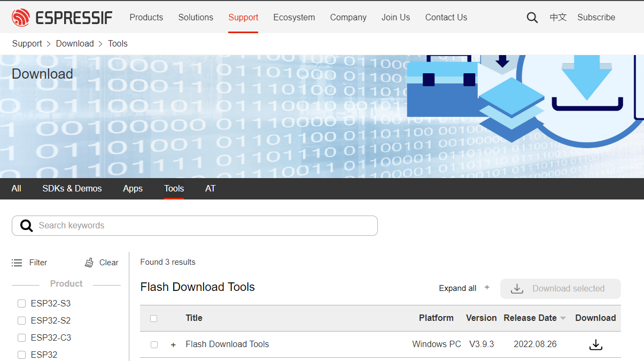Enable the ESP32 product checkbox
The image size is (644, 361).
coord(21,355)
